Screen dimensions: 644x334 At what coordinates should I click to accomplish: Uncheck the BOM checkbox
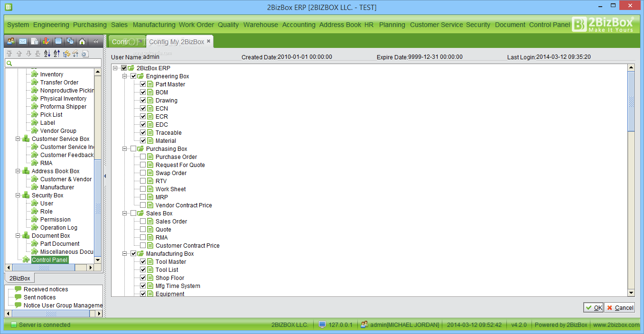(x=143, y=92)
